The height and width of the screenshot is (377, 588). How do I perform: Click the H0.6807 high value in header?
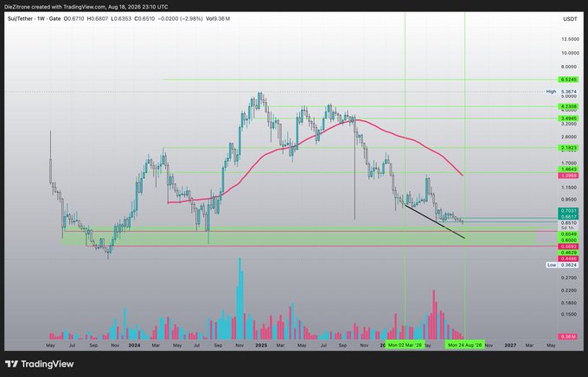point(98,18)
